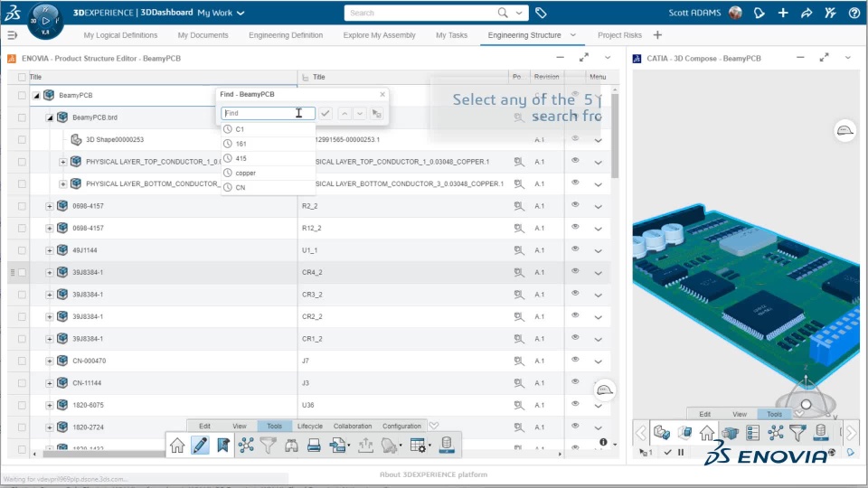Click the printer icon
The height and width of the screenshot is (488, 868).
pyautogui.click(x=314, y=446)
